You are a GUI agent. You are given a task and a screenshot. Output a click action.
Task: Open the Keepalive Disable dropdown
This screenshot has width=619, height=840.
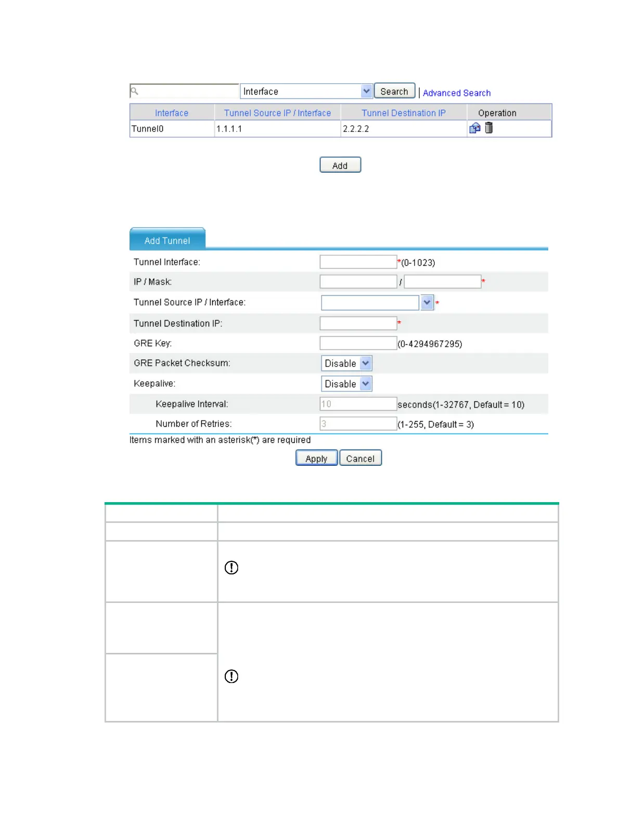(x=346, y=384)
